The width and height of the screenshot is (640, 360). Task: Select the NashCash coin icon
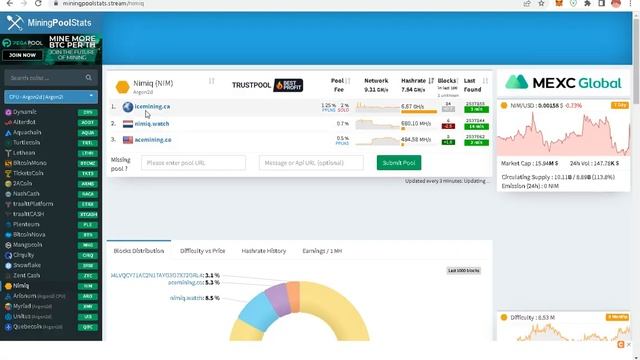(x=8, y=193)
